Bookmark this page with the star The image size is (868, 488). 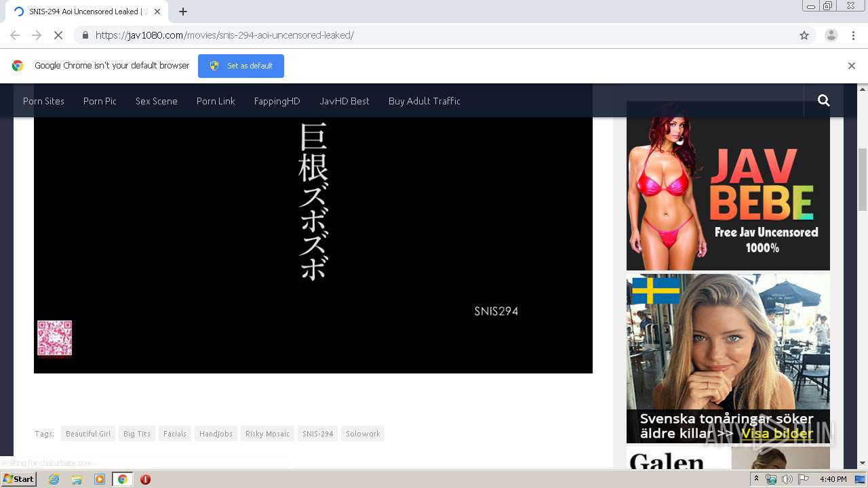click(804, 35)
